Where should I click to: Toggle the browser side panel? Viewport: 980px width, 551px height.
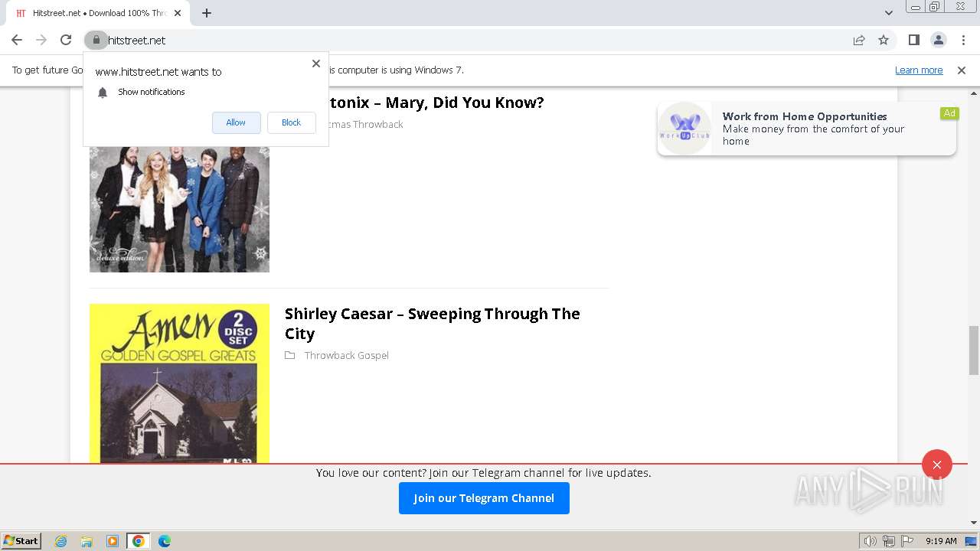913,40
